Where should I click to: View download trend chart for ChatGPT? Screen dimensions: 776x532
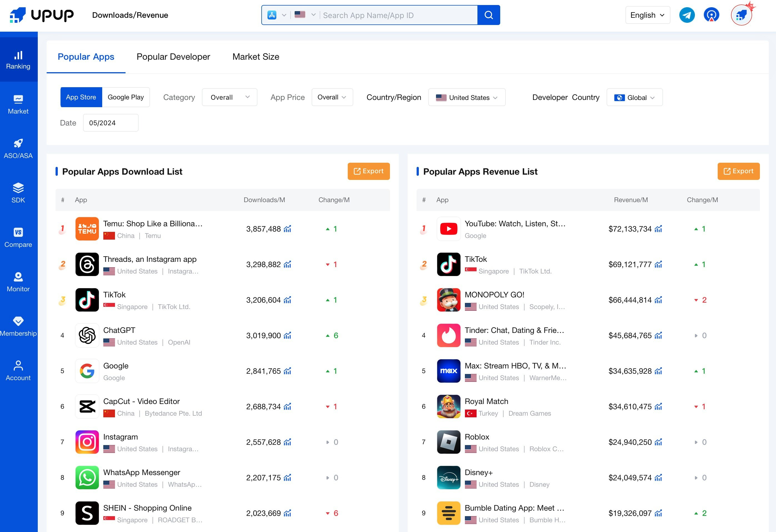click(287, 335)
